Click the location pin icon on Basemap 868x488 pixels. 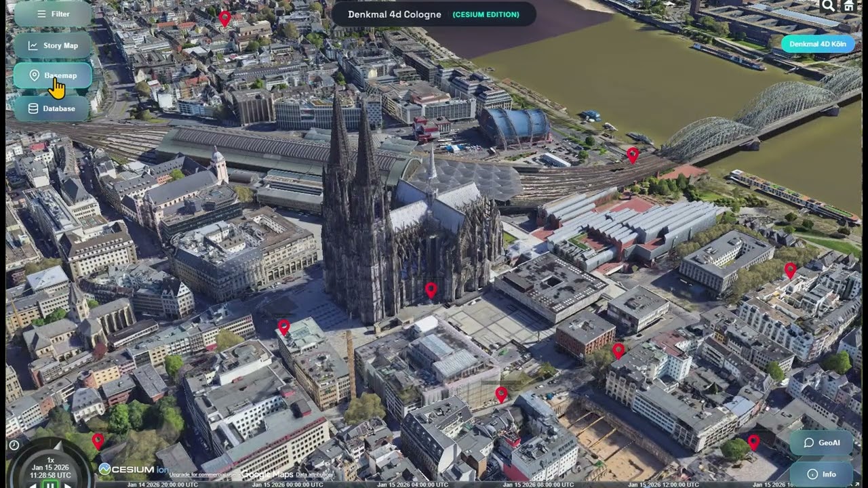(x=35, y=75)
